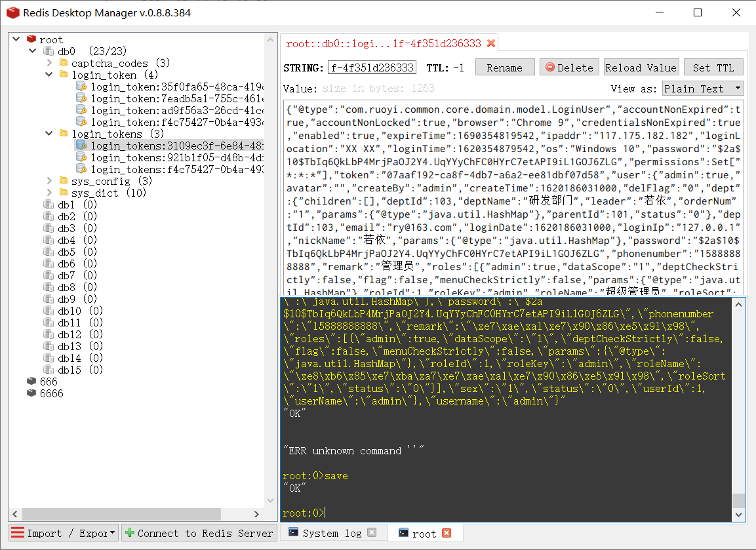Click the Redis Desktop Manager logo icon
Screen dimensions: 756x550
click(13, 12)
